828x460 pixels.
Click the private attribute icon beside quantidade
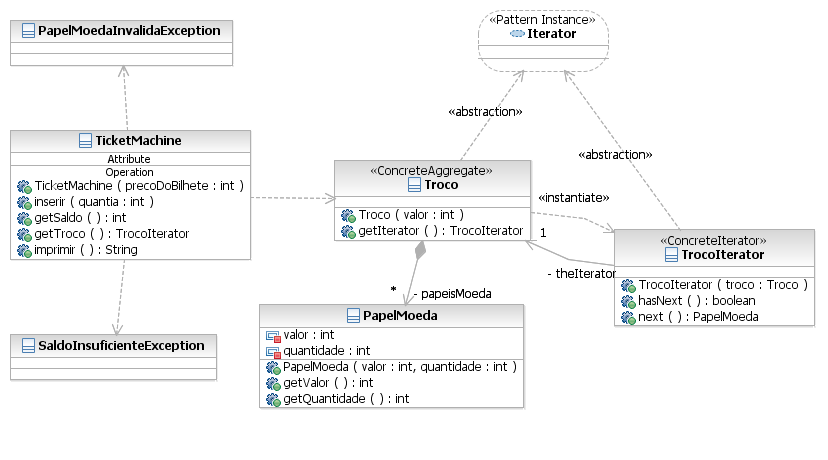click(273, 351)
